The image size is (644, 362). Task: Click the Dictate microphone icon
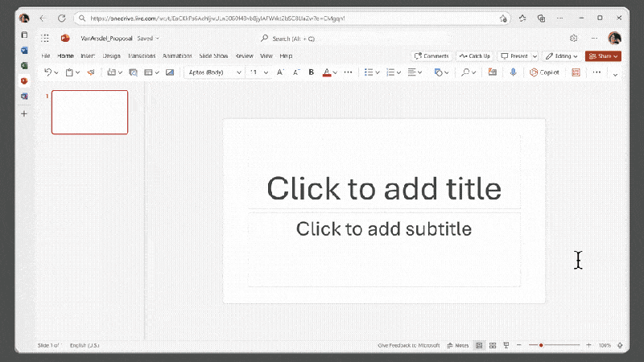click(x=513, y=72)
